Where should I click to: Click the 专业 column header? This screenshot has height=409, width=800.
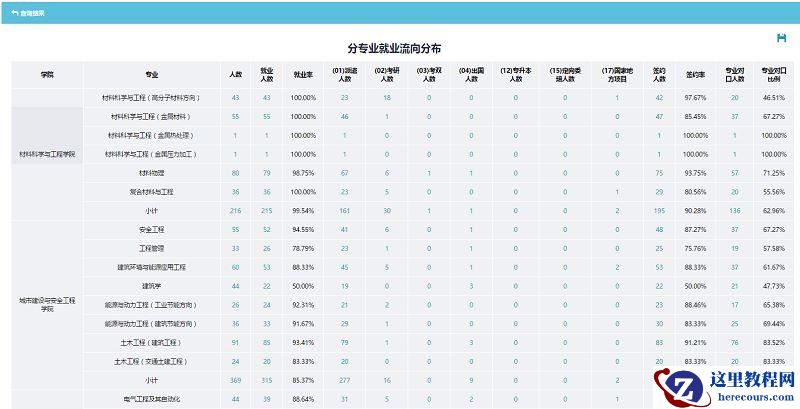click(152, 74)
